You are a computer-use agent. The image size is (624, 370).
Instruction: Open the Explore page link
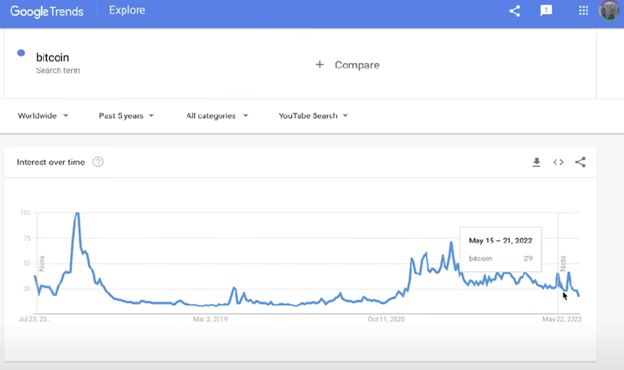tap(127, 10)
